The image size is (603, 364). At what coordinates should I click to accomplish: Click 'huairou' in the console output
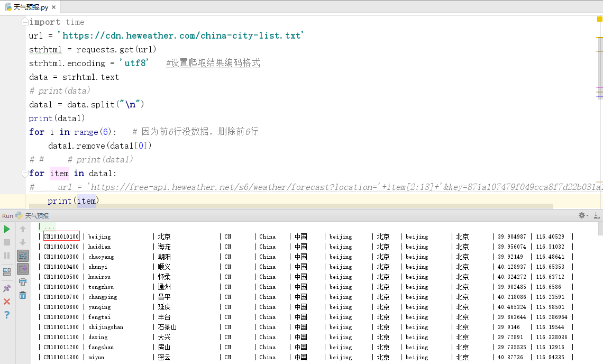(x=99, y=277)
